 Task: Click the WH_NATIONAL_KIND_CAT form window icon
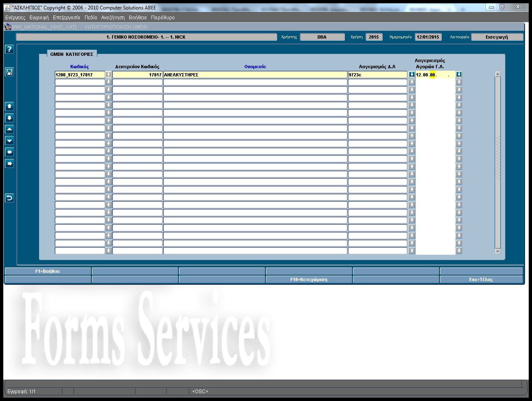point(8,27)
